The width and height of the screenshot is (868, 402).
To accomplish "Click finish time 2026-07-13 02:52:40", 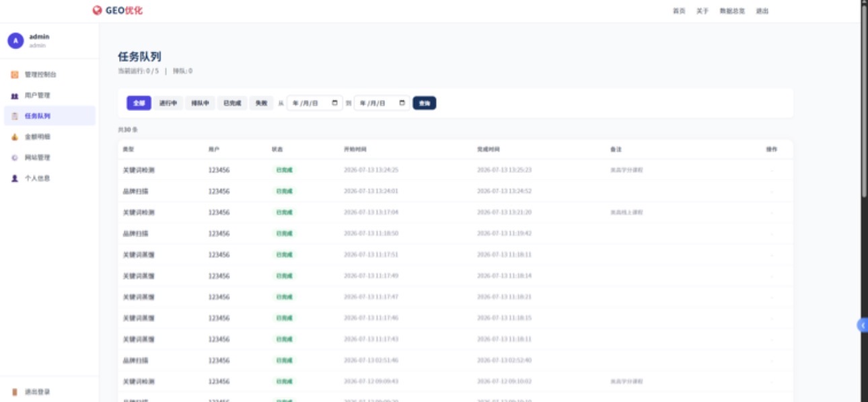I will pos(504,360).
